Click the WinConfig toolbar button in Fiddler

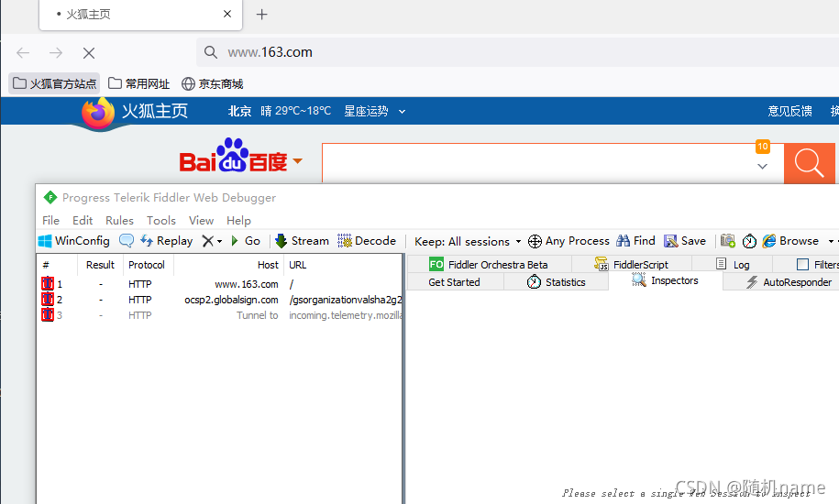(x=74, y=241)
